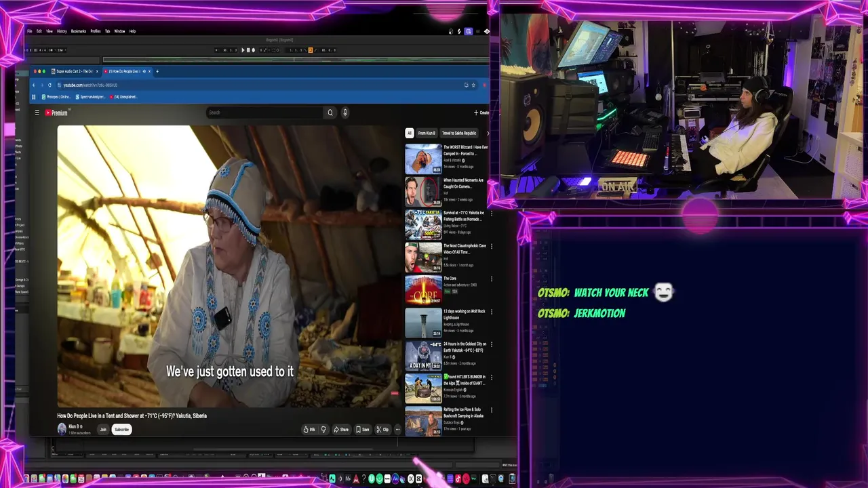Open the Help menu

132,31
